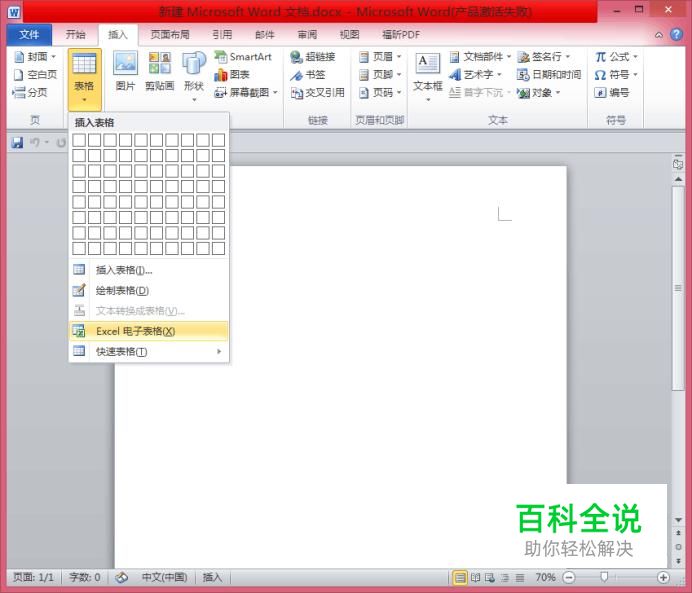
Task: Add a 书签 bookmark
Action: 308,75
